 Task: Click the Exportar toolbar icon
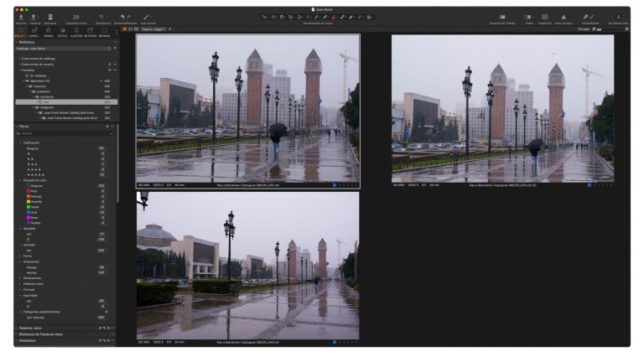tap(34, 18)
